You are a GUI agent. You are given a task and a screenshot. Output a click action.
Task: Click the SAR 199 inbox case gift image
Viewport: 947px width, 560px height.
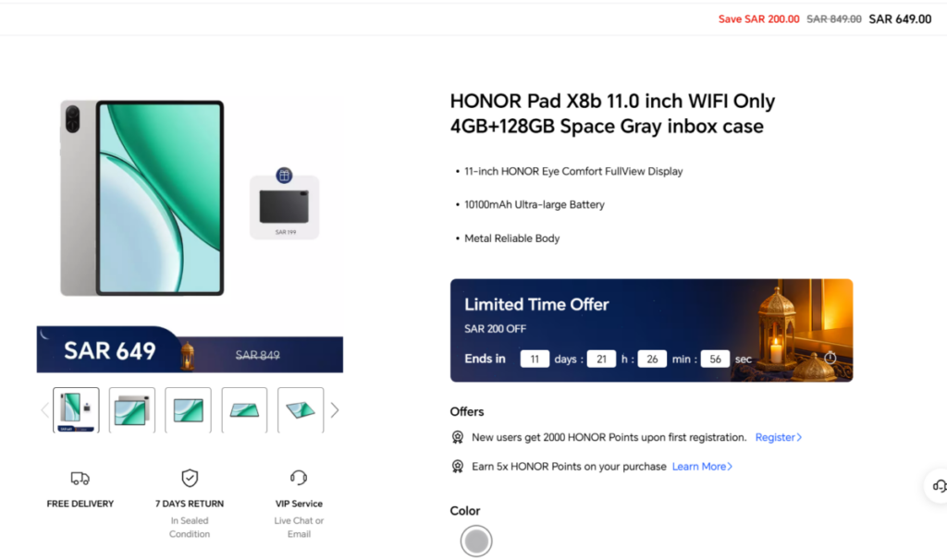[285, 207]
